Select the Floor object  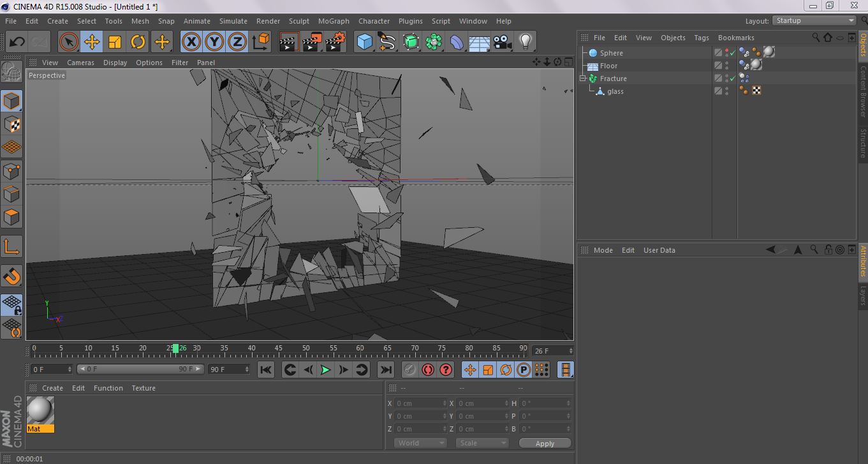pyautogui.click(x=608, y=66)
